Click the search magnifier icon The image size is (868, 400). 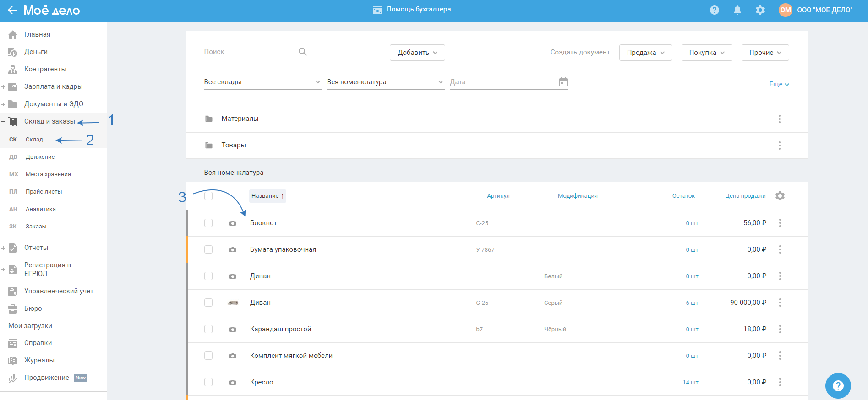point(302,52)
